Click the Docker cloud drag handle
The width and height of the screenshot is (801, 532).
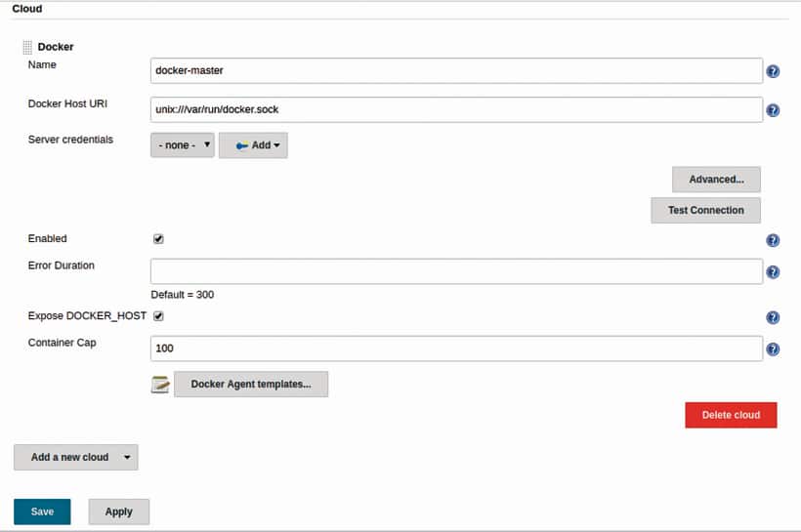pyautogui.click(x=27, y=47)
